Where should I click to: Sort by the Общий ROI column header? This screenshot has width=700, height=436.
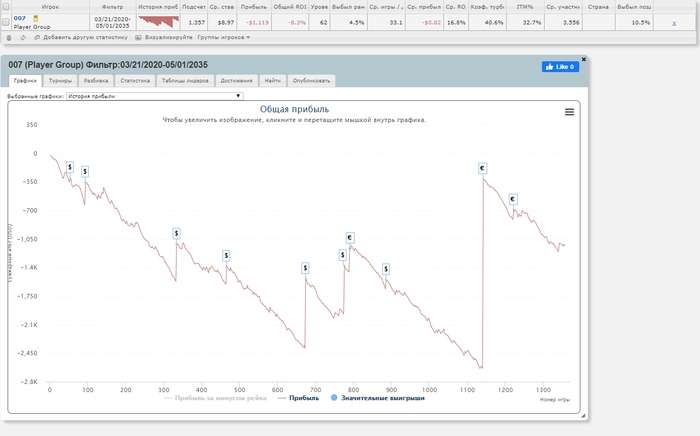(290, 7)
